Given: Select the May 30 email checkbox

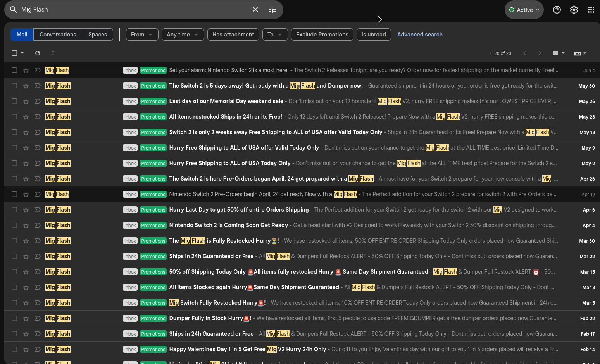Looking at the screenshot, I should [x=14, y=86].
